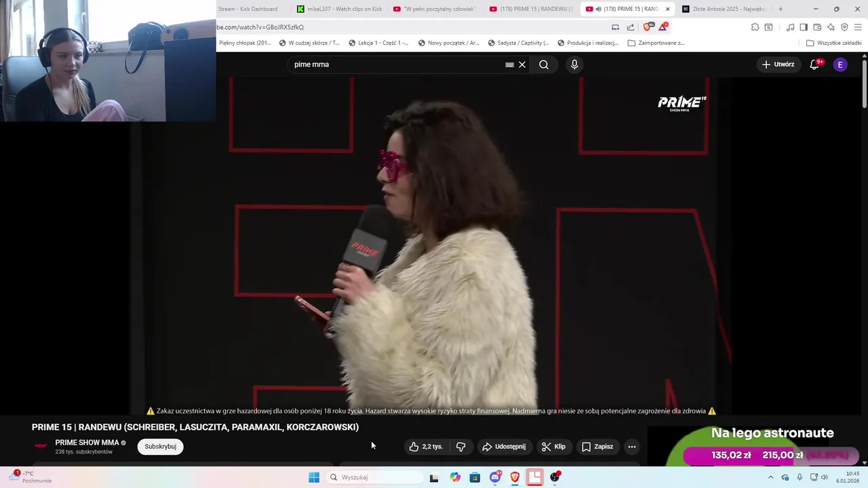Click the YouTube search input field
Screen dimensions: 868x488
click(x=397, y=64)
